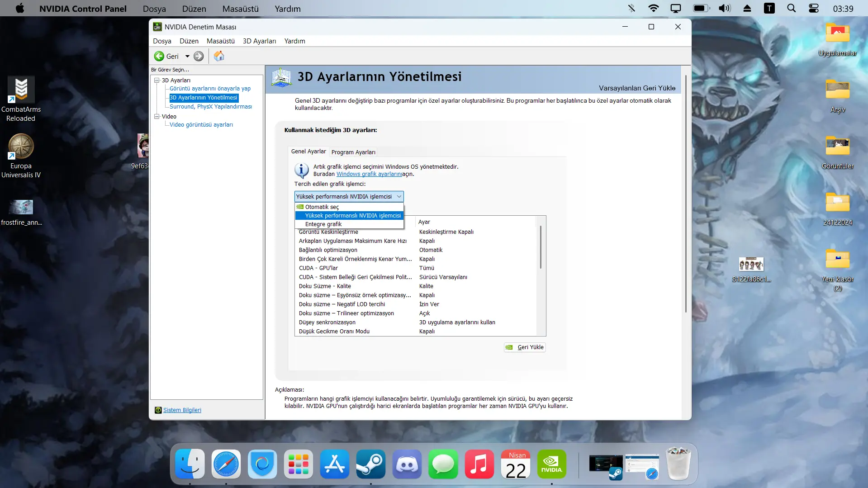
Task: Click Varsayılanları Geri Yükle link
Action: click(637, 88)
